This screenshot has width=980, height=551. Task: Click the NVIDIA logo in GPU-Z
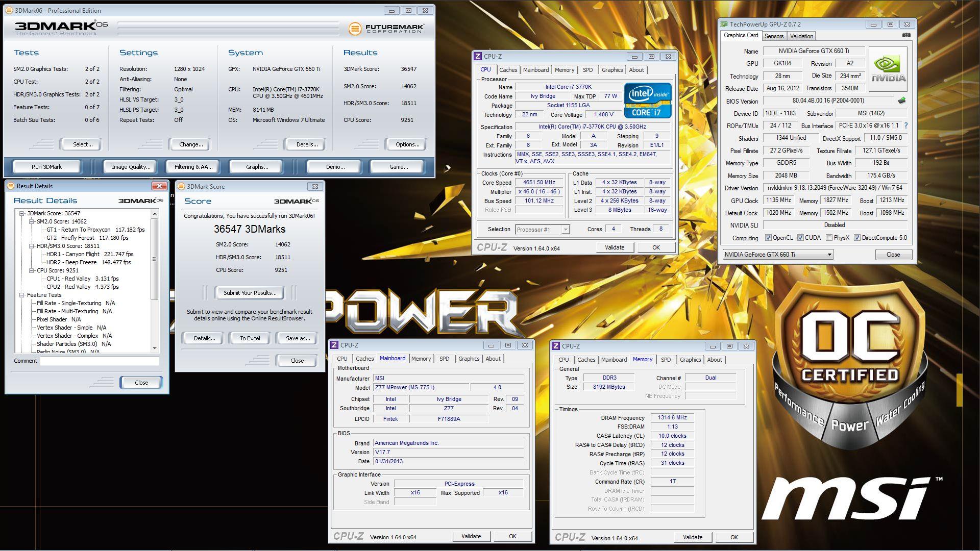(x=888, y=69)
